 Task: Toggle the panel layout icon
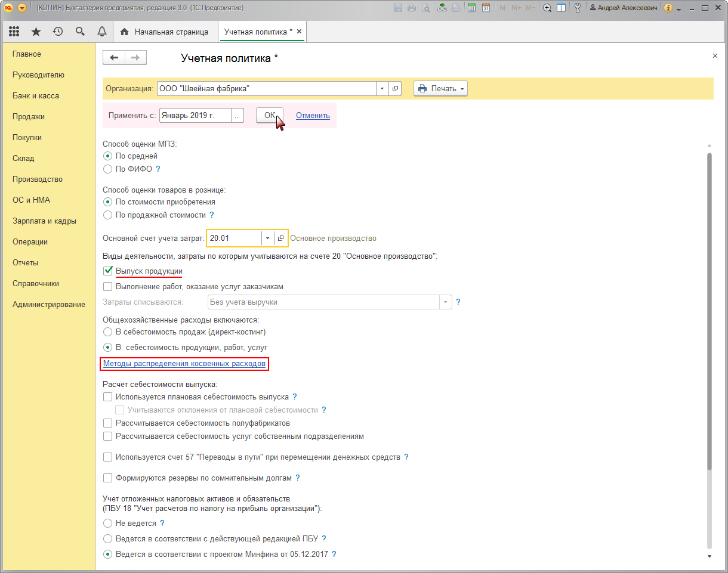pos(561,8)
